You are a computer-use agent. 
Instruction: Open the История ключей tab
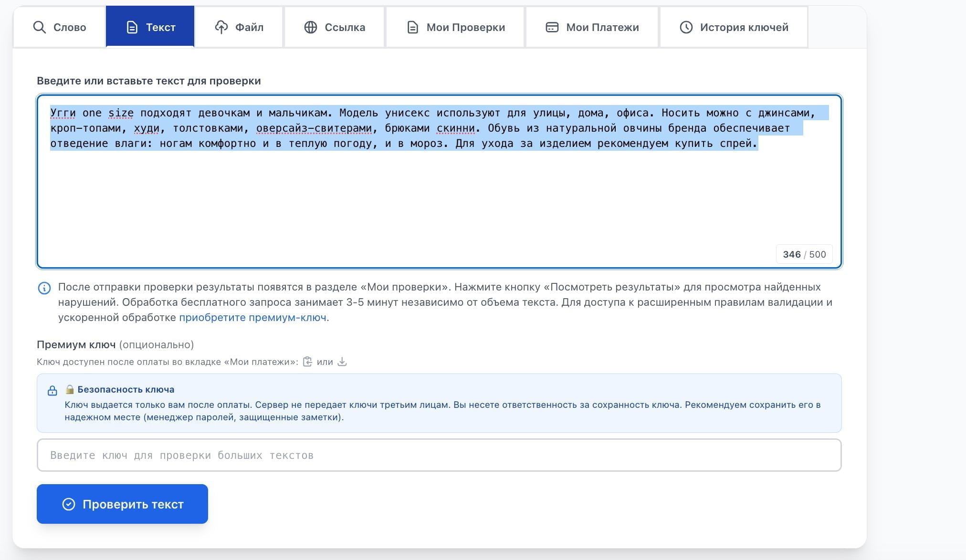pyautogui.click(x=734, y=27)
